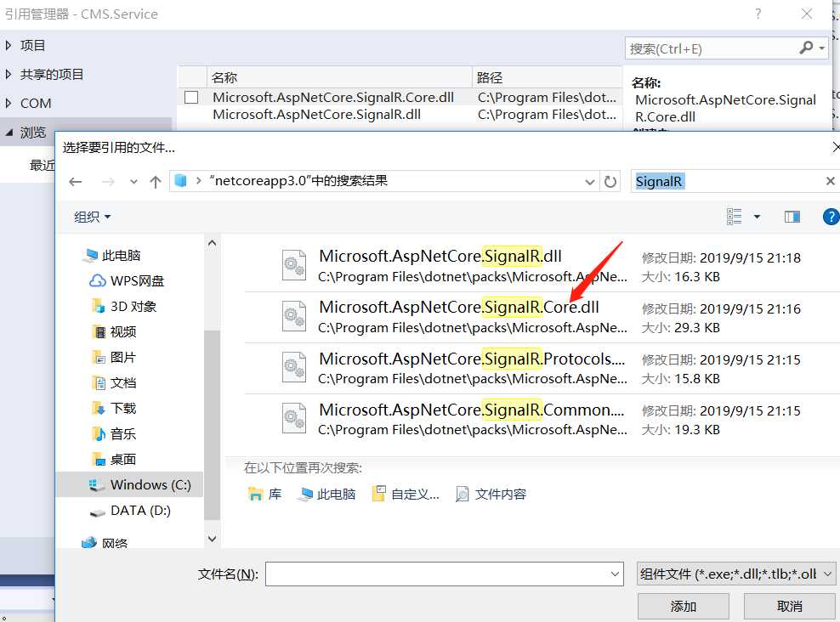Open file name combo dropdown
The image size is (840, 622).
tap(615, 574)
